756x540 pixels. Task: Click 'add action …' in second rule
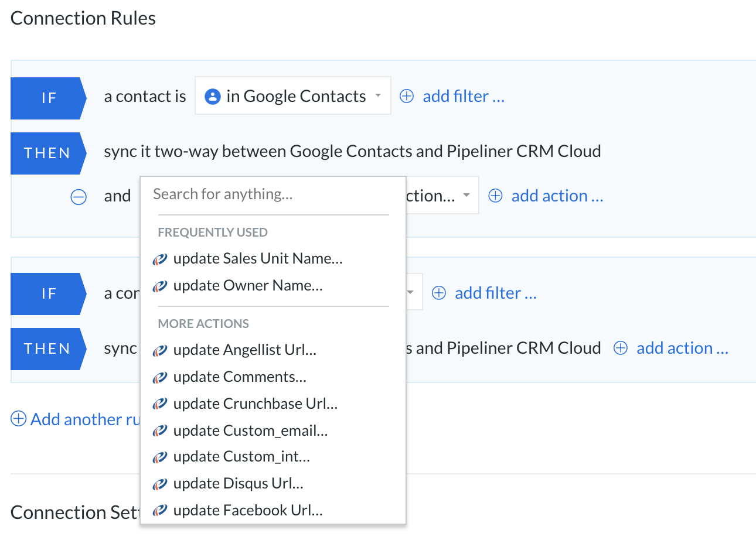pos(683,348)
